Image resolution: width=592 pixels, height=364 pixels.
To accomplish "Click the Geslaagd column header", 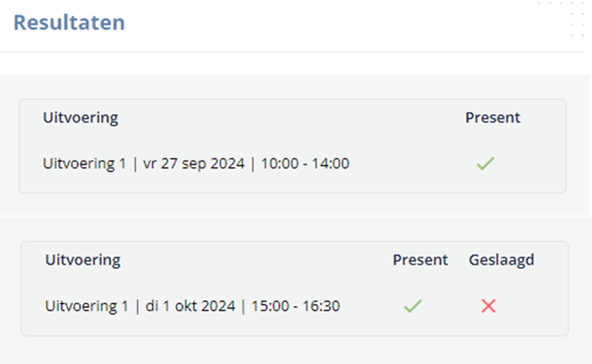I will [x=501, y=260].
